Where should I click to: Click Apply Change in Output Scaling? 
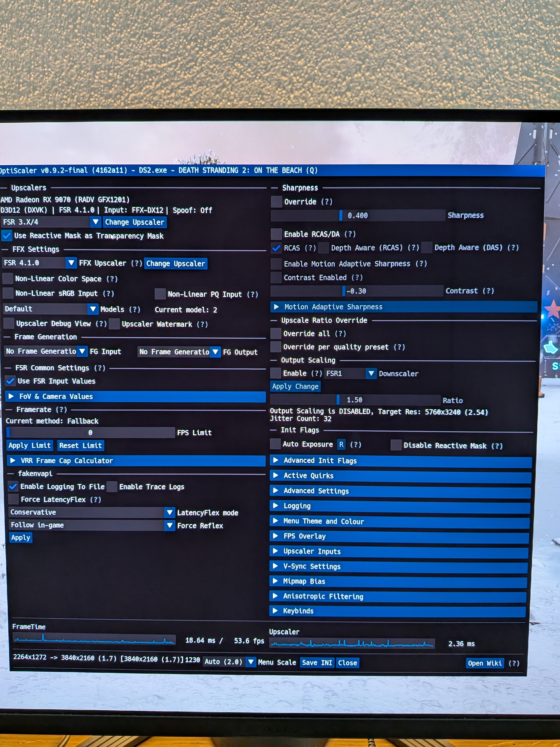(x=295, y=386)
